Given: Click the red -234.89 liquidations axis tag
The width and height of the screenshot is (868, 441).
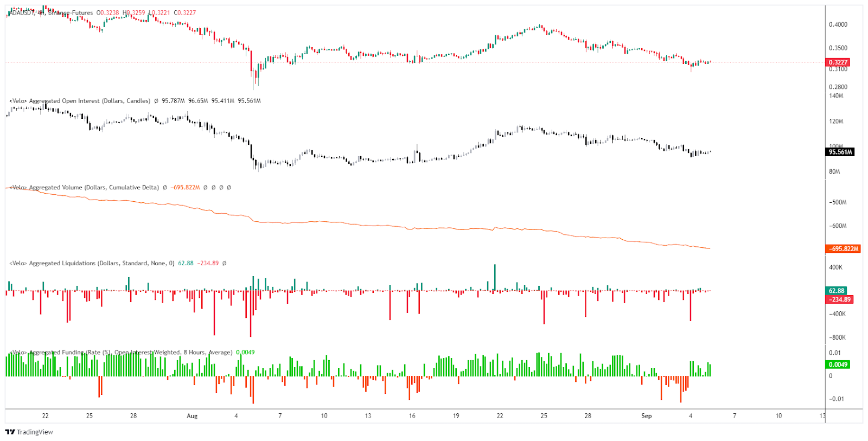Looking at the screenshot, I should 840,299.
